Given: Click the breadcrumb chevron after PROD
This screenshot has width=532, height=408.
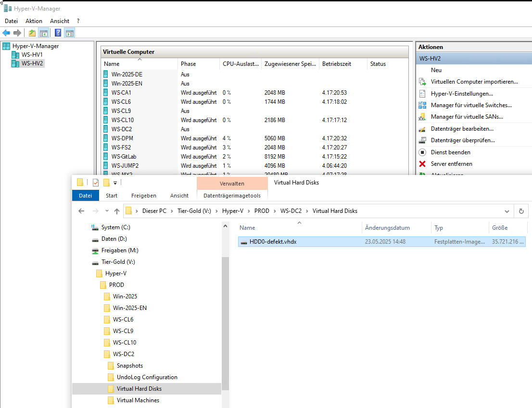Looking at the screenshot, I should pyautogui.click(x=275, y=211).
